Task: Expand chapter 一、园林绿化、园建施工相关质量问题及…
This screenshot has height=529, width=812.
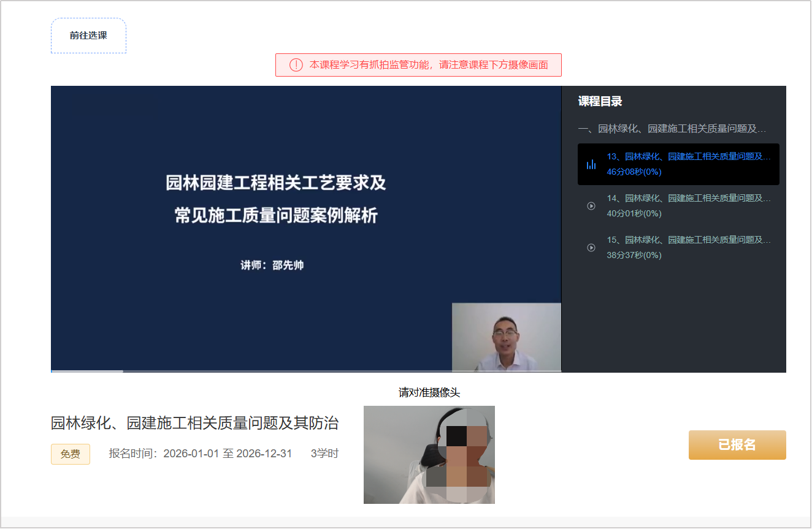Action: [x=672, y=129]
